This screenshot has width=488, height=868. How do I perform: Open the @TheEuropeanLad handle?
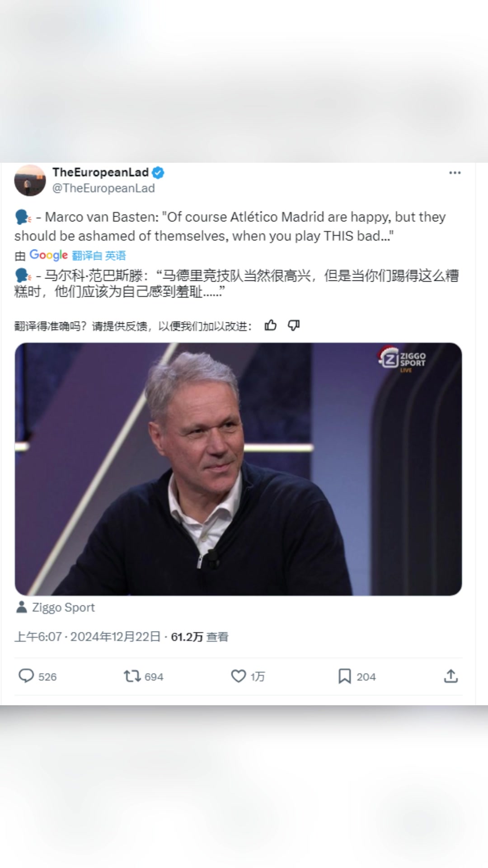[x=103, y=188]
